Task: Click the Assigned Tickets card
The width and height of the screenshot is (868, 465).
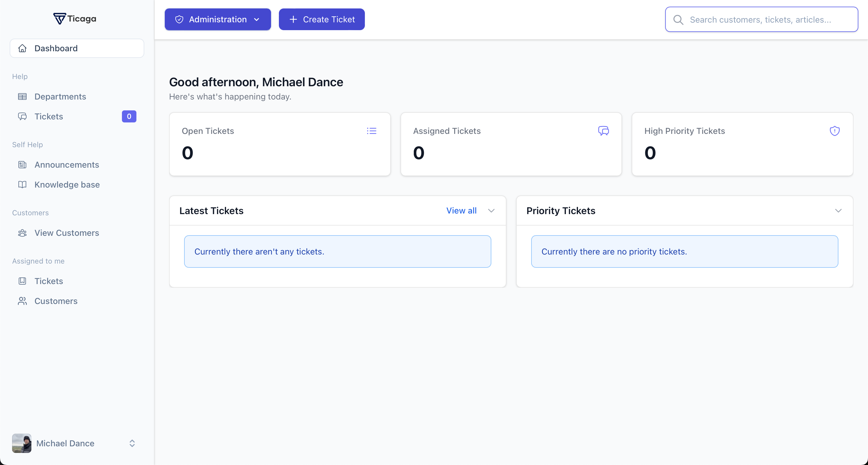Action: [x=511, y=144]
